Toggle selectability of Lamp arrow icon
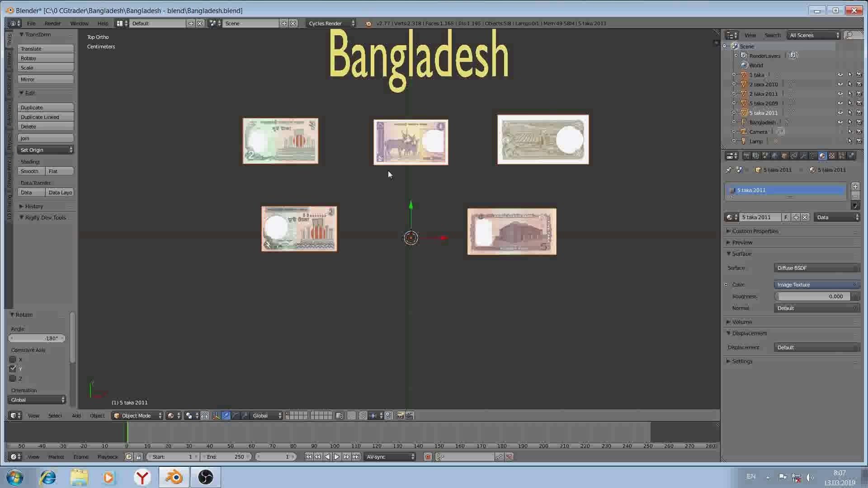The width and height of the screenshot is (868, 488). point(850,141)
